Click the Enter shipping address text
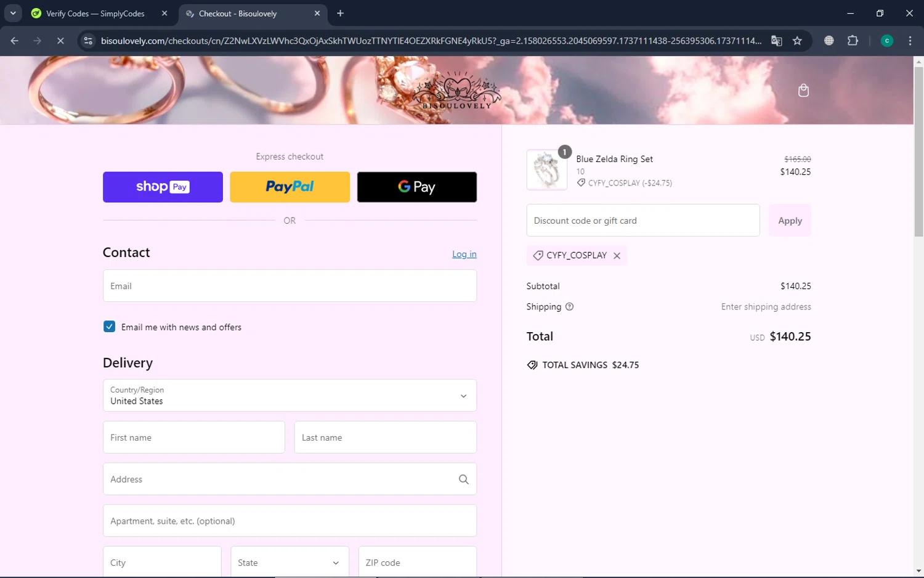 pos(766,307)
